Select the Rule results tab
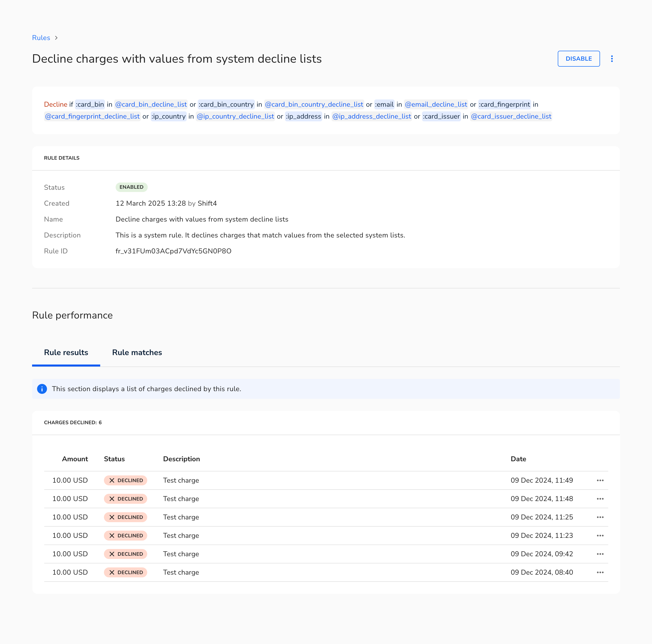 66,352
